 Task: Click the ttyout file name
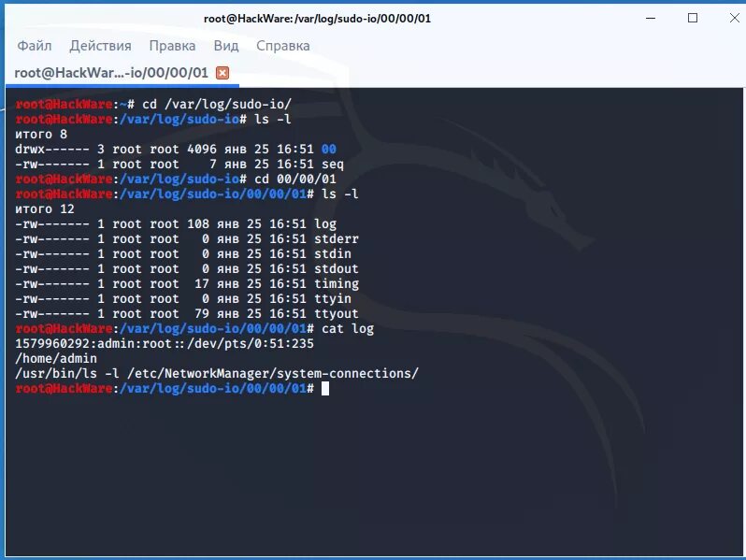[337, 314]
